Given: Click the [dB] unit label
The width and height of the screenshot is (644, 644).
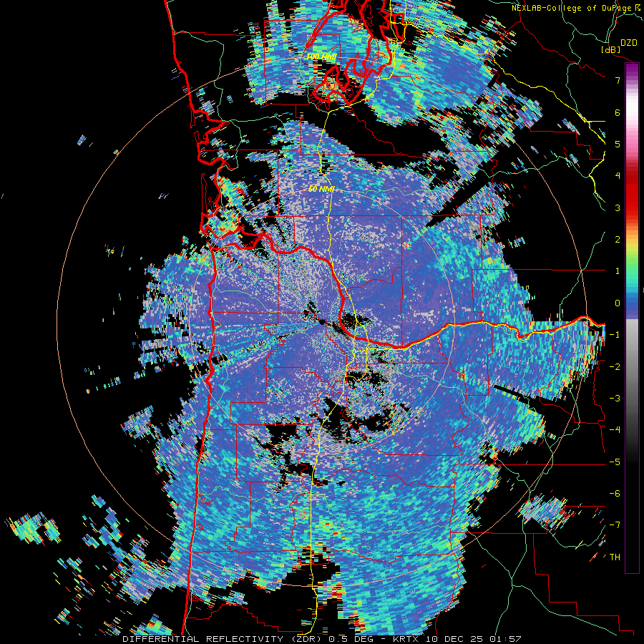Looking at the screenshot, I should click(x=611, y=49).
